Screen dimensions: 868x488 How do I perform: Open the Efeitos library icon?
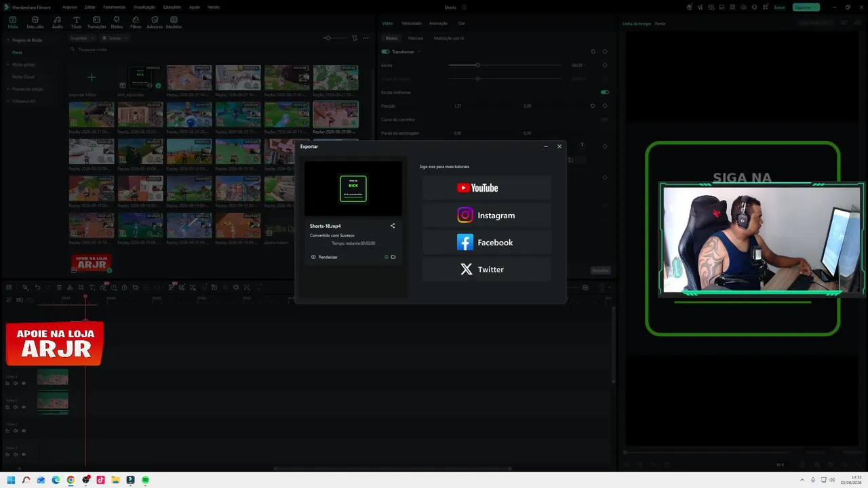(117, 22)
